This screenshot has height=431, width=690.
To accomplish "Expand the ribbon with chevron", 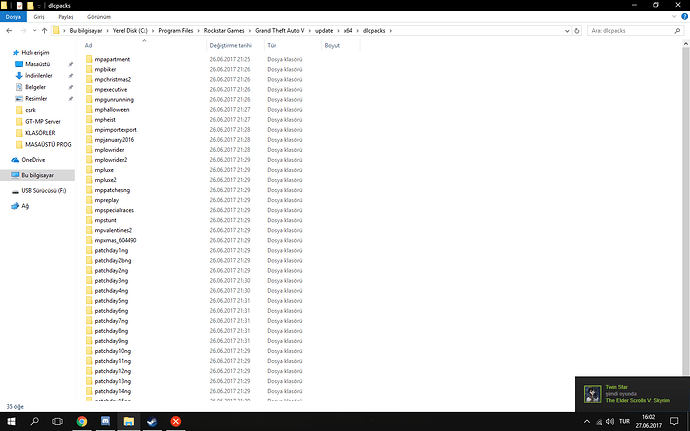I will pos(674,17).
